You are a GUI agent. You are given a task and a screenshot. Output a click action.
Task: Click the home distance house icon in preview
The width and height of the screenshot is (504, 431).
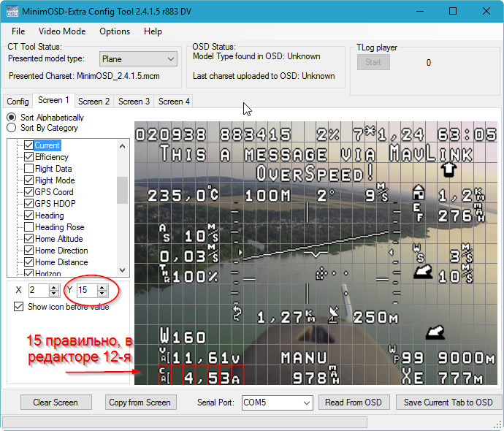pyautogui.click(x=419, y=191)
